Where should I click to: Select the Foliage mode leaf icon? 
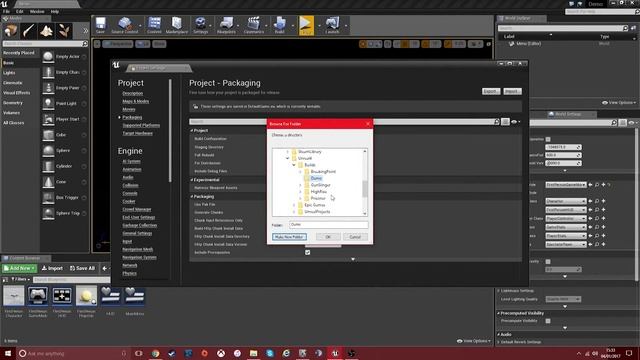(x=64, y=31)
